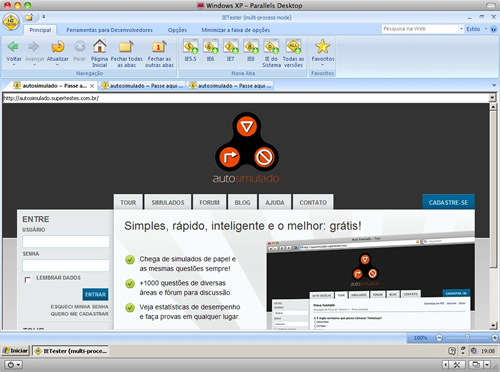Open the Atualizar dropdown arrow
Viewport: 500px width, 372px height.
[x=57, y=65]
